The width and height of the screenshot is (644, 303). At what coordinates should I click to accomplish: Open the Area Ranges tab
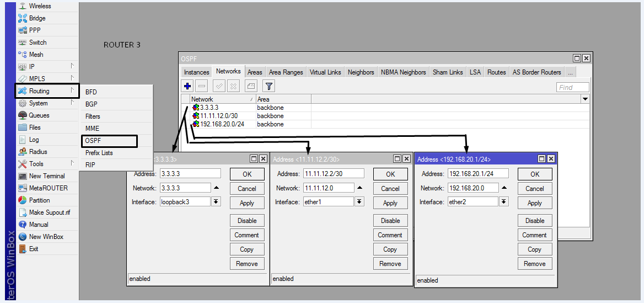[x=286, y=72]
